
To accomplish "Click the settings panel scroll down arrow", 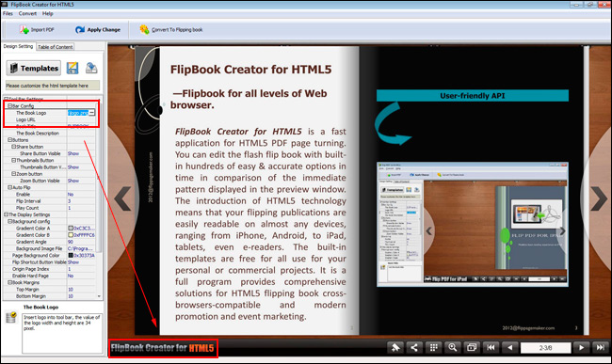I will click(x=99, y=296).
